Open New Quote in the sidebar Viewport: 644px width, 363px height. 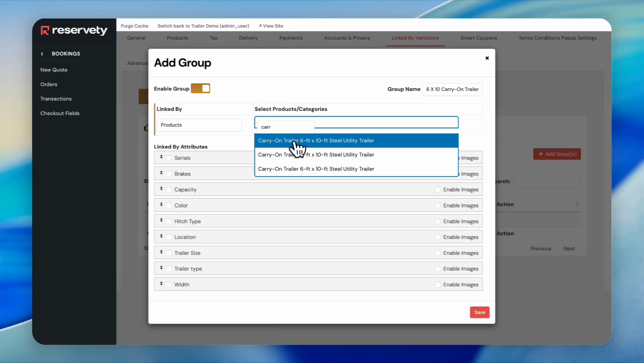54,70
